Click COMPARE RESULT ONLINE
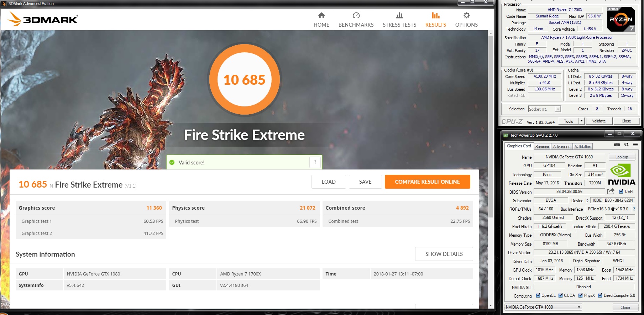Screen dimensions: 644x315 coord(427,182)
